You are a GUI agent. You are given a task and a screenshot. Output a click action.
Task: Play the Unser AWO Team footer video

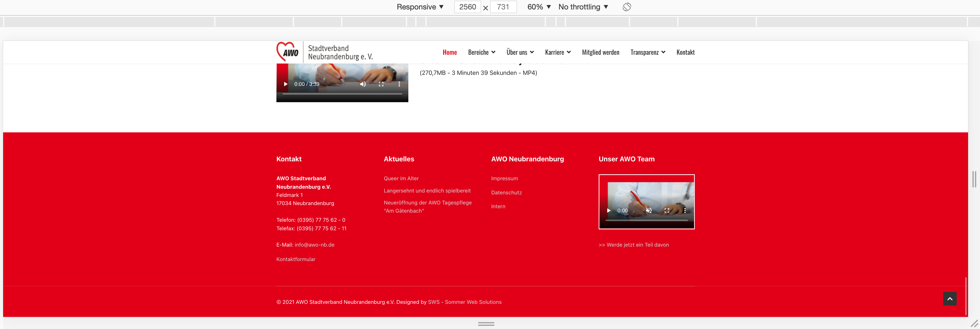(x=608, y=210)
